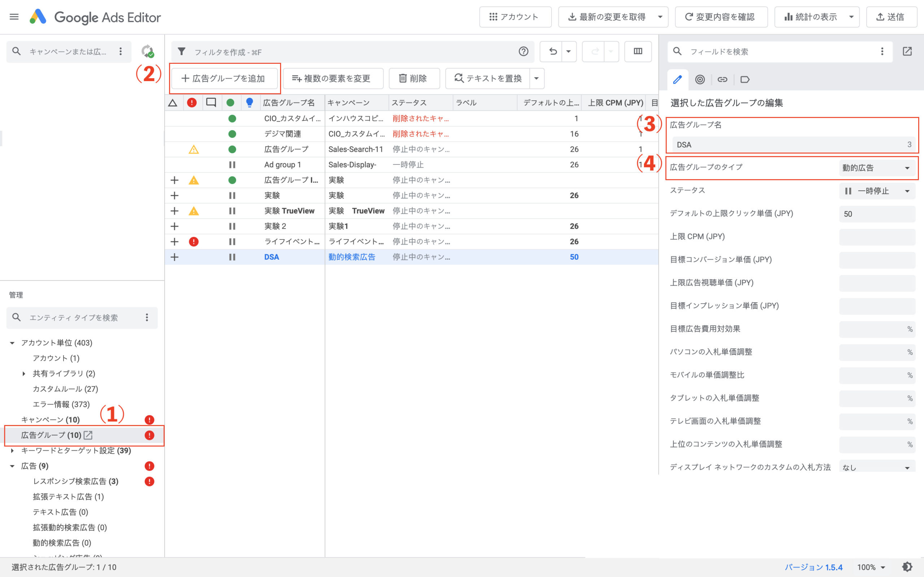
Task: Click the warning icon on the 実験 TrueView row
Action: pos(193,211)
